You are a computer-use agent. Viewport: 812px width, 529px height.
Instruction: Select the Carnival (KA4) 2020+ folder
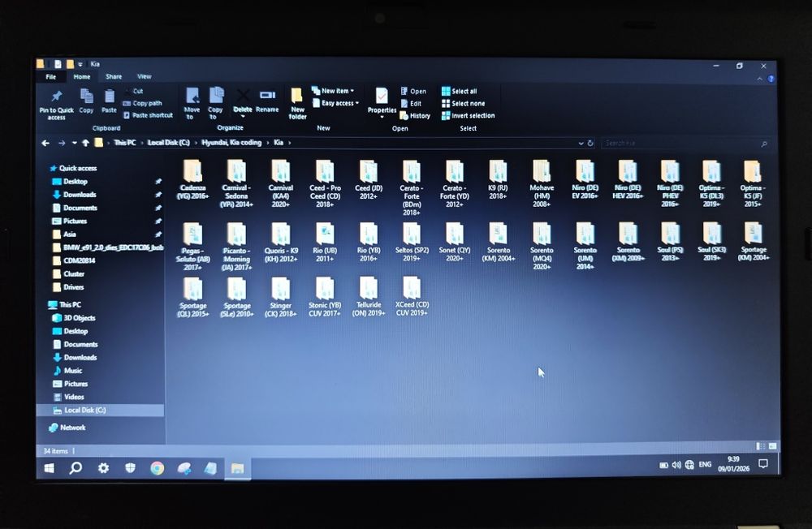pyautogui.click(x=281, y=183)
